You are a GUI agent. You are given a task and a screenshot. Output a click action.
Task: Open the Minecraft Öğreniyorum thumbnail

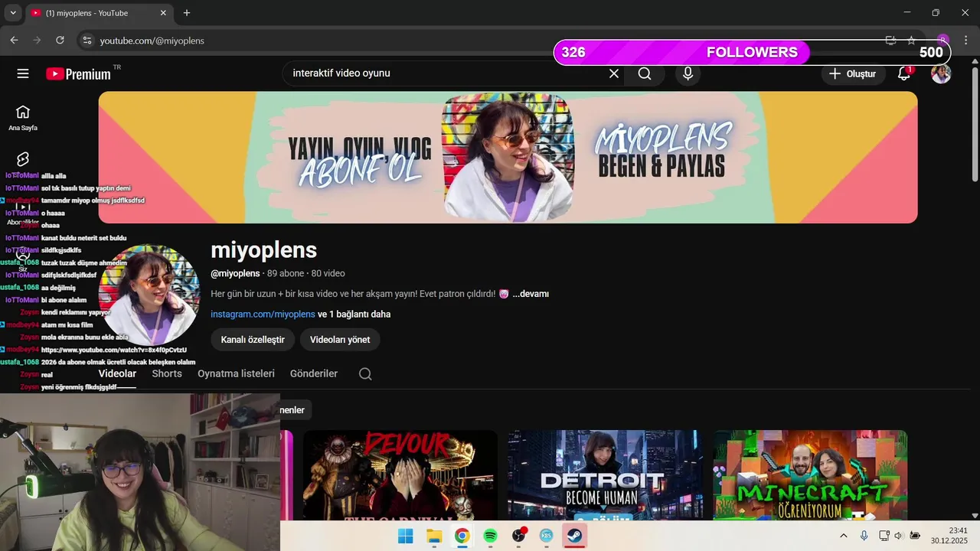[x=810, y=475]
